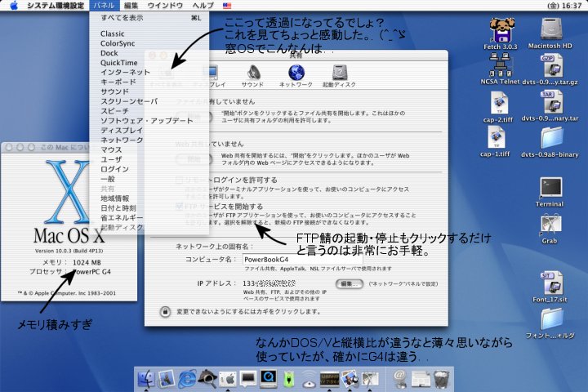Open the ヘルプ menu
588x392 pixels.
tap(203, 5)
